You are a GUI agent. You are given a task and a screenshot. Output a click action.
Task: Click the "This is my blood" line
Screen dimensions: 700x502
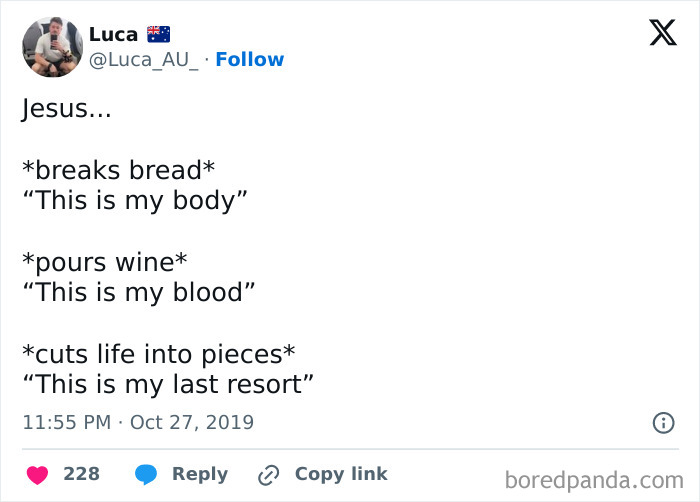click(x=139, y=293)
